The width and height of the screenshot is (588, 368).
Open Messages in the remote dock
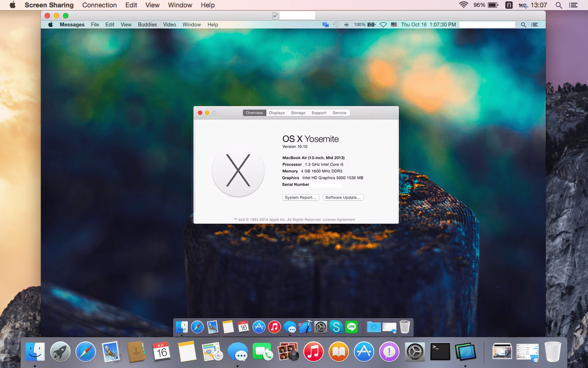pyautogui.click(x=290, y=327)
